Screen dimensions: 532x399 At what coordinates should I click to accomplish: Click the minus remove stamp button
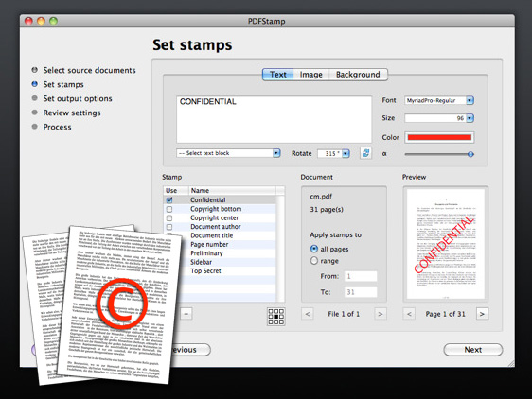[186, 314]
